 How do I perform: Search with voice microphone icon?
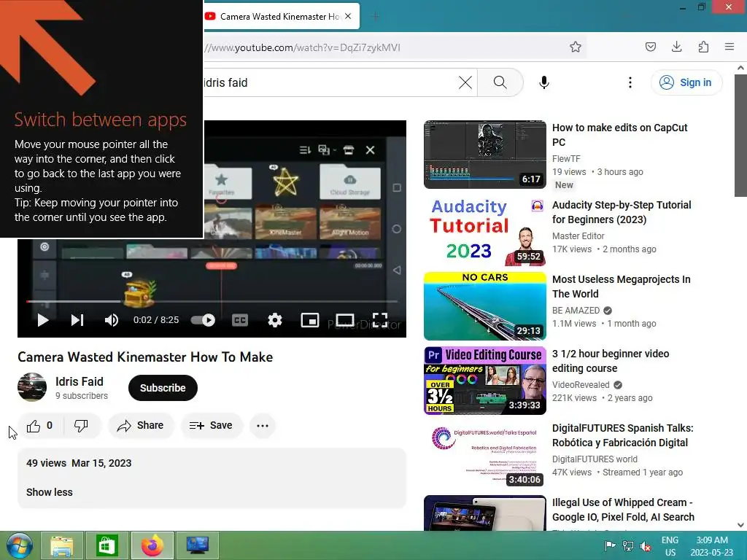(x=544, y=82)
